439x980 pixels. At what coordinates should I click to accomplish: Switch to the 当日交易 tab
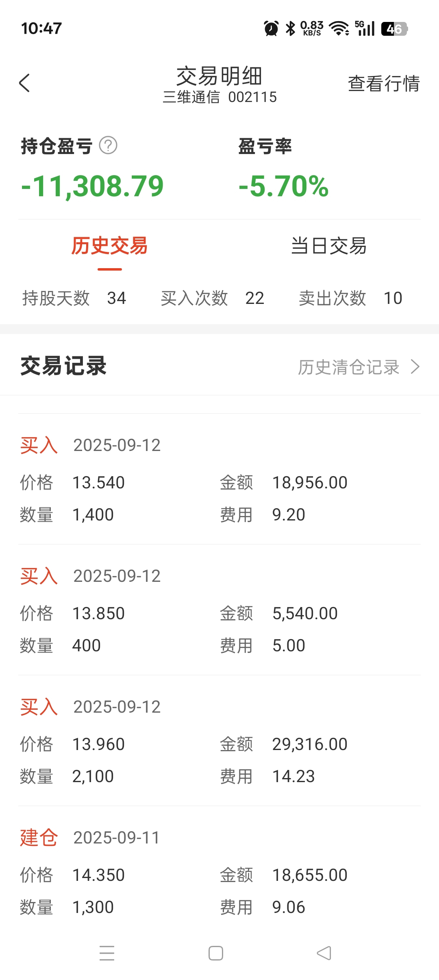click(329, 246)
